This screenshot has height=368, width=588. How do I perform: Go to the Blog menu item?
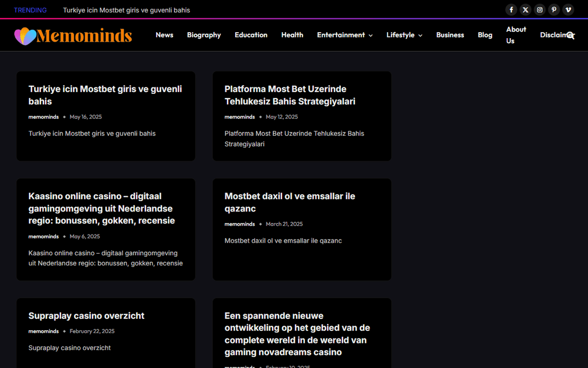485,35
